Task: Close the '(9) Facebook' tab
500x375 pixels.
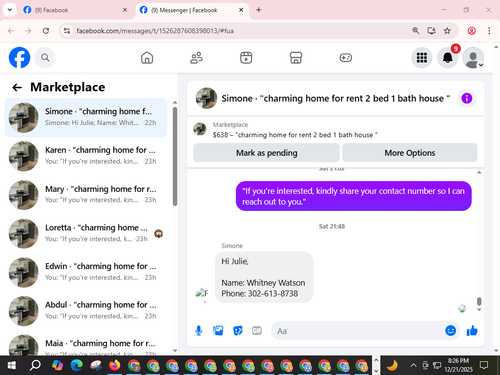Action: 125,10
